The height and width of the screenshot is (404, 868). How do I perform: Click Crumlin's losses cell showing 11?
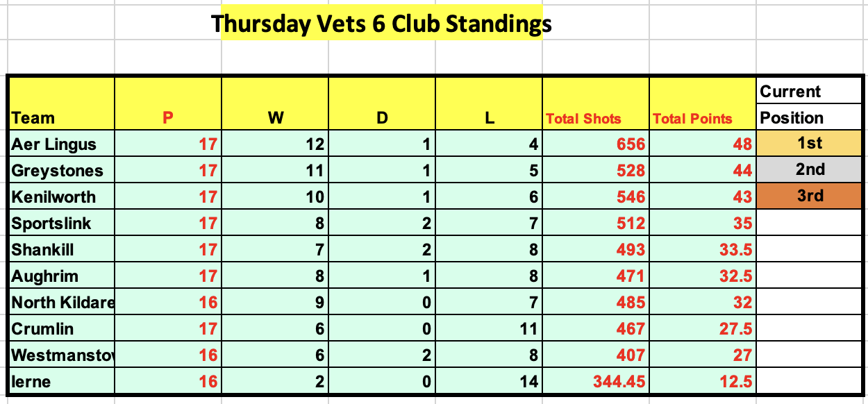[x=488, y=328]
